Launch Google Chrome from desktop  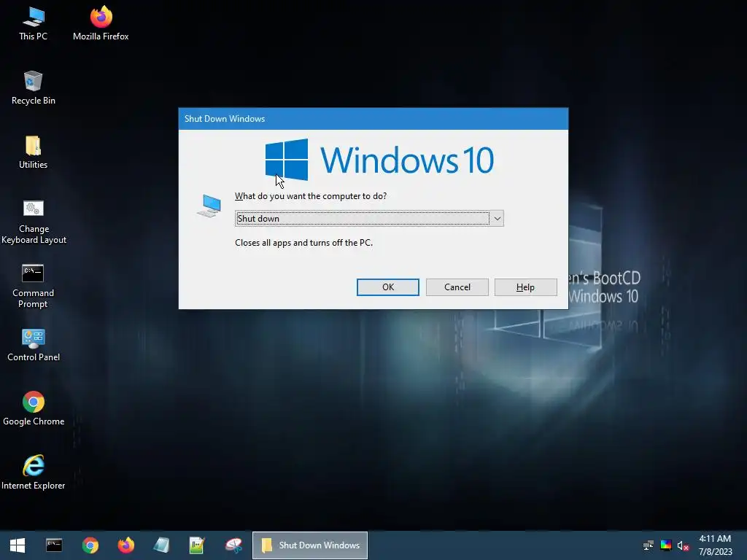pos(34,409)
